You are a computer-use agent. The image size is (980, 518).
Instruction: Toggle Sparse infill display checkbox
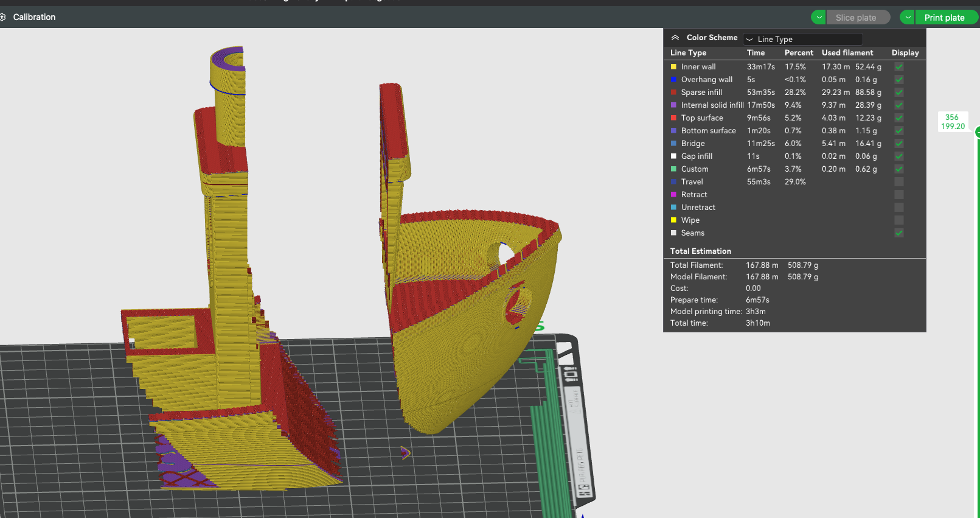point(899,93)
